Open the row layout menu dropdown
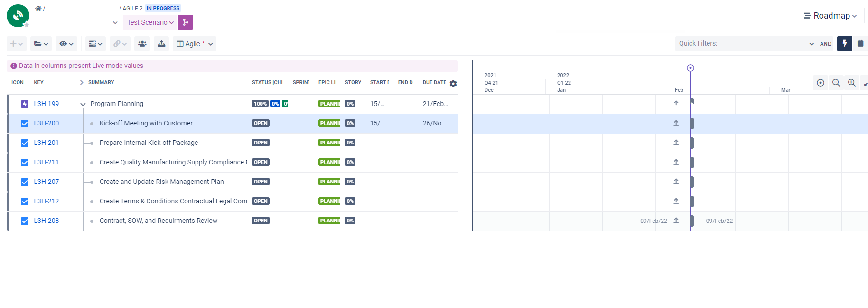The width and height of the screenshot is (868, 308). point(95,44)
